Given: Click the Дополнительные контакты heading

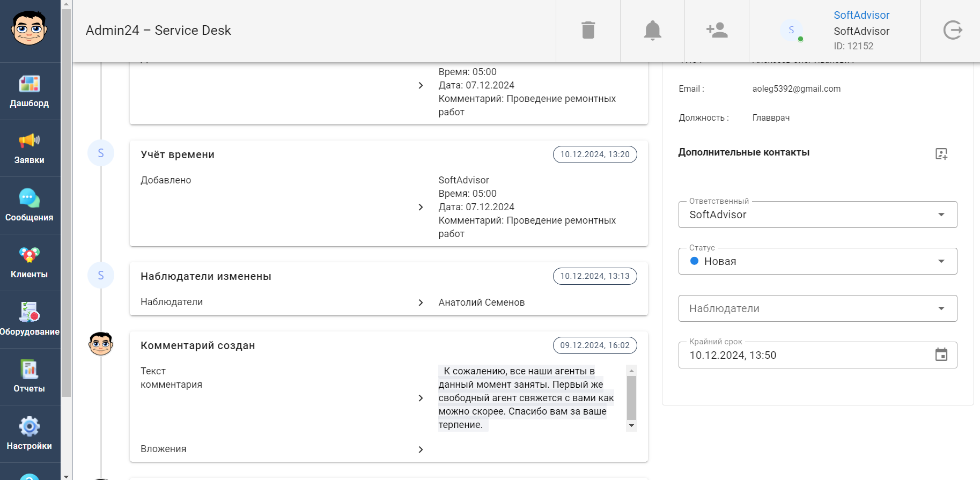Looking at the screenshot, I should [744, 152].
